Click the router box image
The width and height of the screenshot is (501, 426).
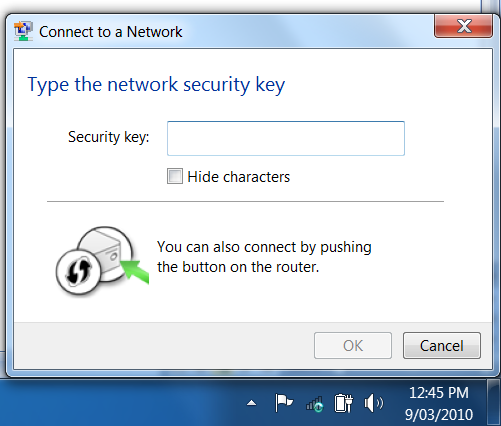click(x=107, y=252)
